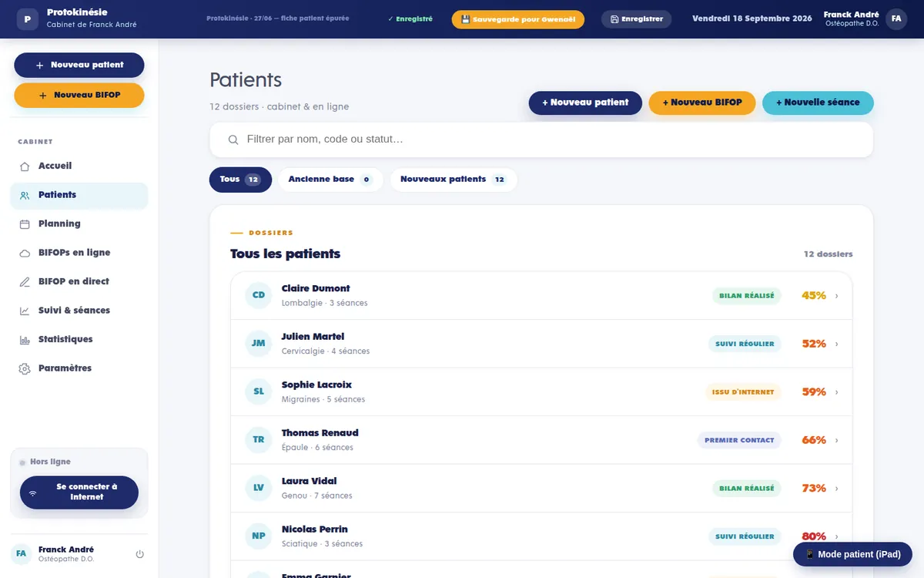Click Thomas Renaud's 66% progress value
The image size is (924, 578).
[x=814, y=440]
